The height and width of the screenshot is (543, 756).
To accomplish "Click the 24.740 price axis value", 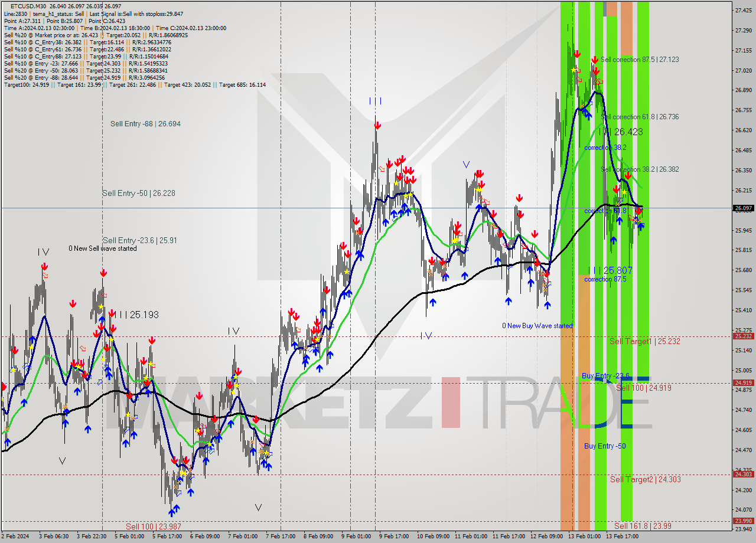I will click(743, 410).
